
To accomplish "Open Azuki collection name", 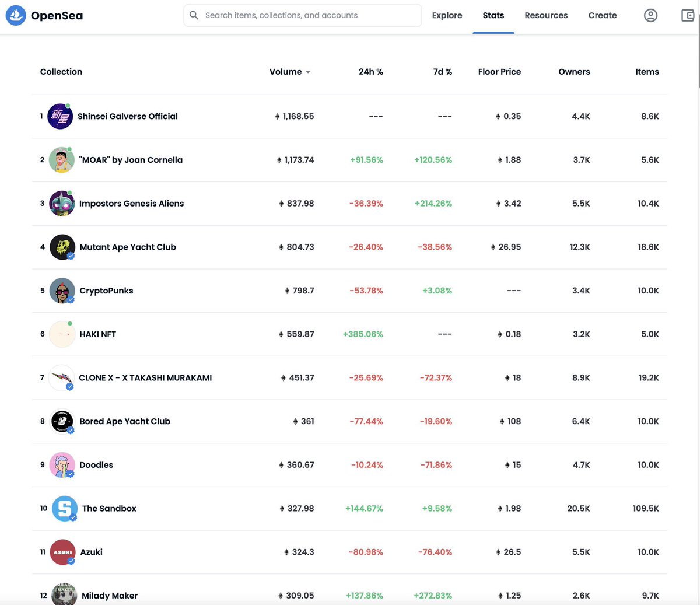I will click(91, 552).
